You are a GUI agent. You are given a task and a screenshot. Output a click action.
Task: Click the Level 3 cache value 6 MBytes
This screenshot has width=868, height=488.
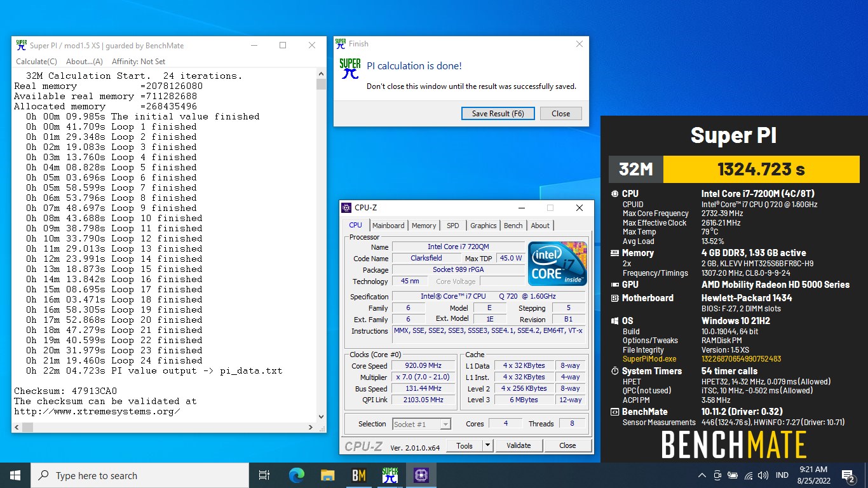[524, 400]
